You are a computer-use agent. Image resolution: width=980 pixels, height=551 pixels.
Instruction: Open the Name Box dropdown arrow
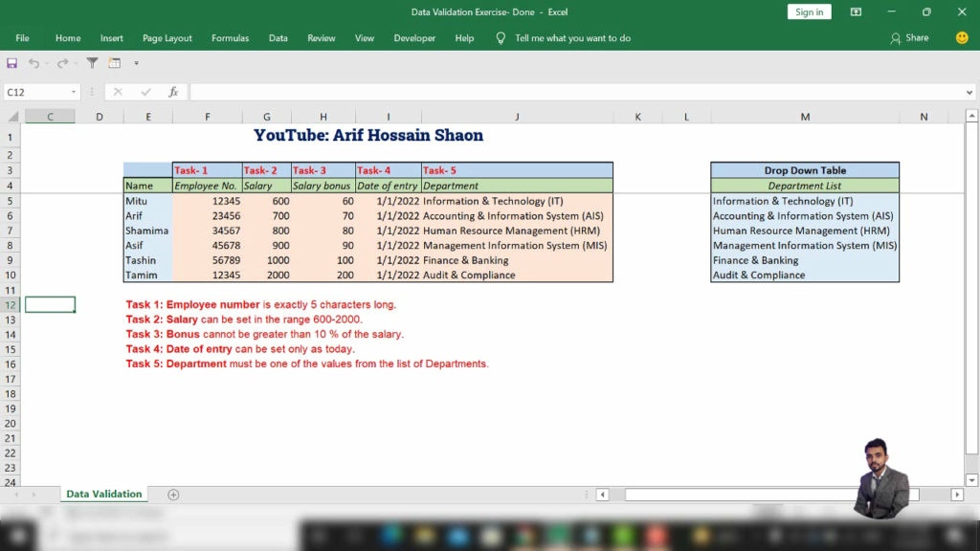(74, 93)
